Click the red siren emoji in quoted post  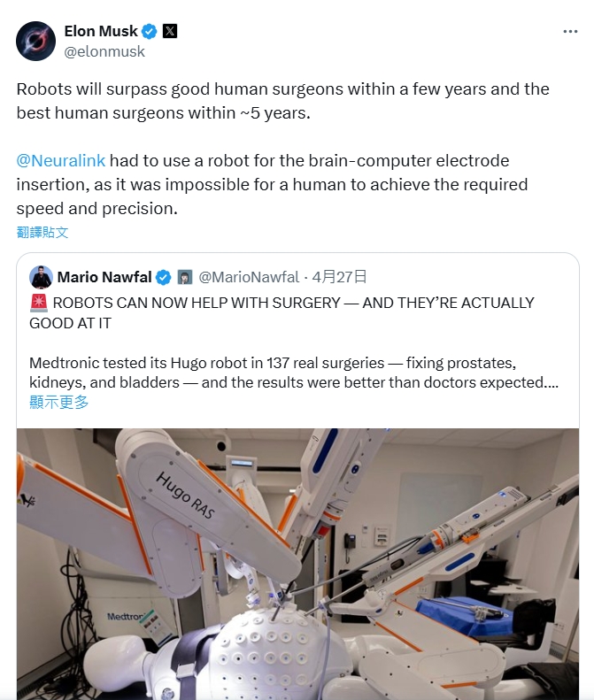(39, 304)
